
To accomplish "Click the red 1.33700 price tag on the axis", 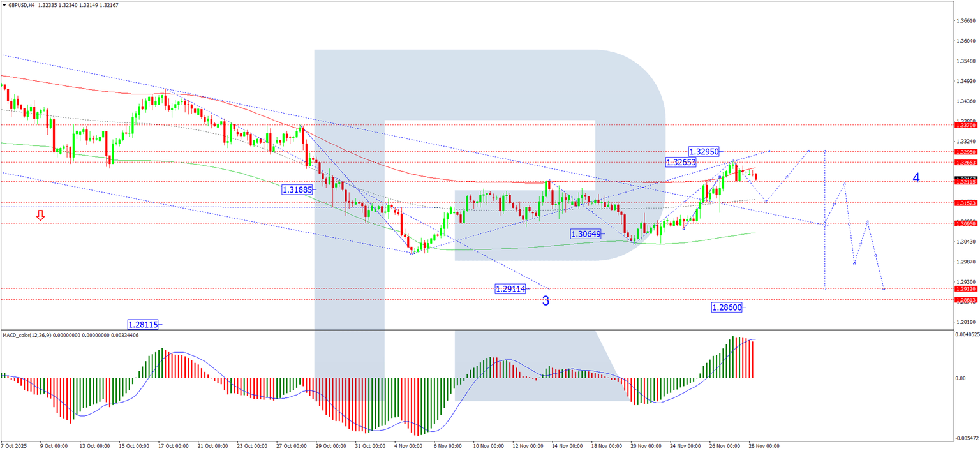I will click(x=965, y=126).
